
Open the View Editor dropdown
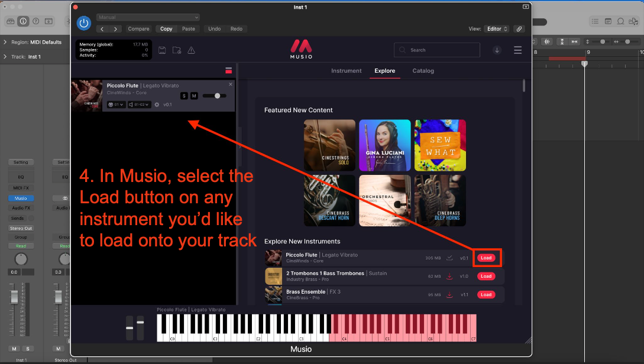pos(497,29)
